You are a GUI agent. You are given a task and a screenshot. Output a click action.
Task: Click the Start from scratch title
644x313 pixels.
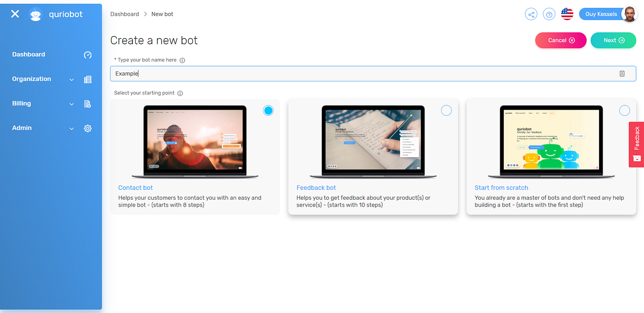pyautogui.click(x=501, y=188)
